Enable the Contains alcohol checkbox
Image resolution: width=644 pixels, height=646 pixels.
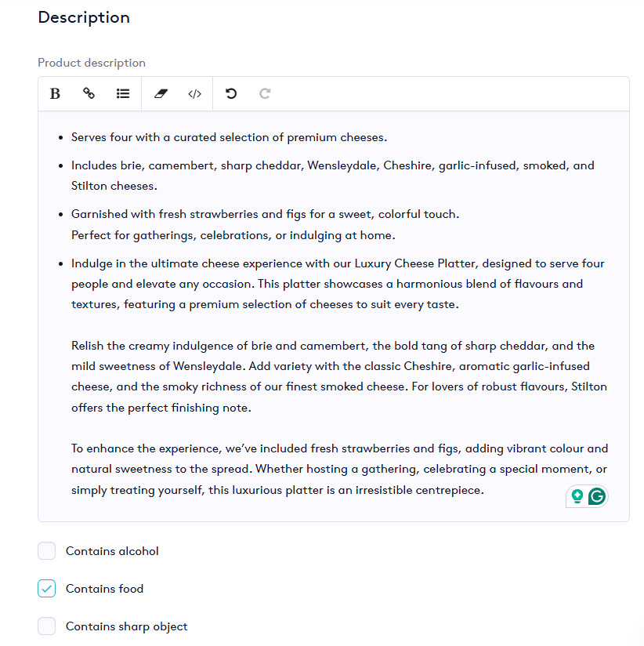point(47,551)
